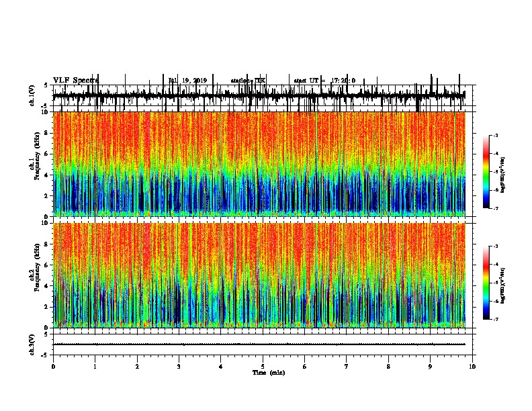Click the "-3" tick on ch.1 colorbar
Image resolution: width=532 pixels, height=411 pixels.
tap(495, 136)
